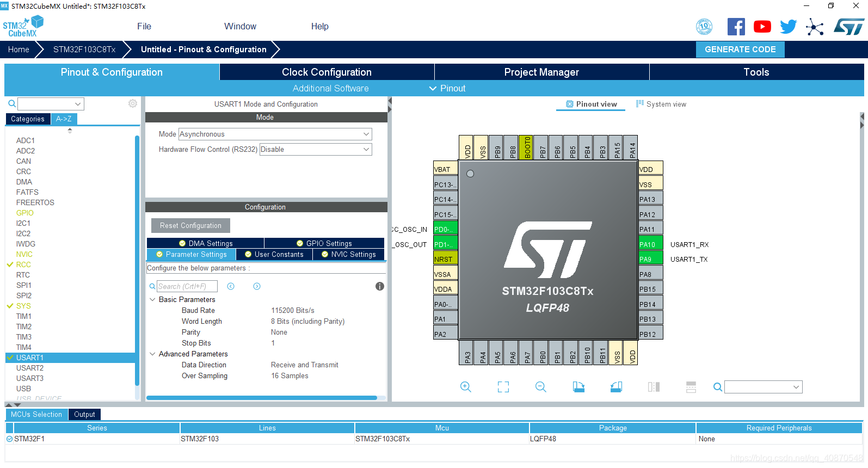Click the parameter panel horizontal scrollbar
This screenshot has width=868, height=468.
(262, 398)
